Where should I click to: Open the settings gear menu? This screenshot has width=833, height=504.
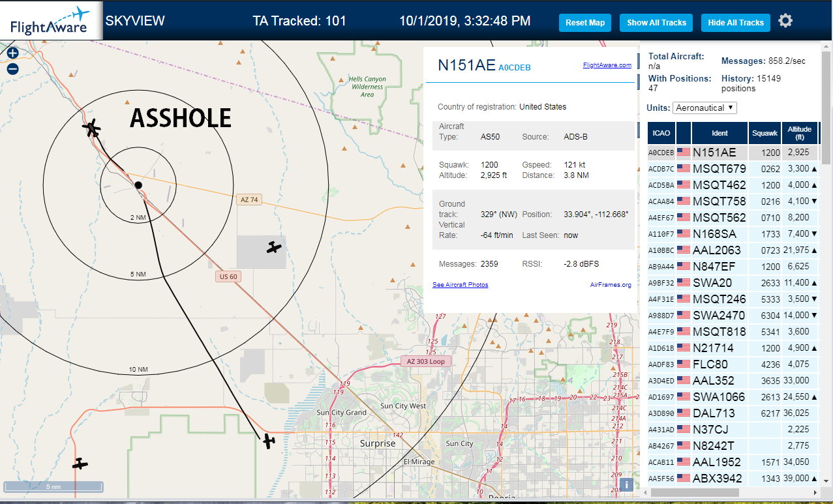tap(785, 21)
